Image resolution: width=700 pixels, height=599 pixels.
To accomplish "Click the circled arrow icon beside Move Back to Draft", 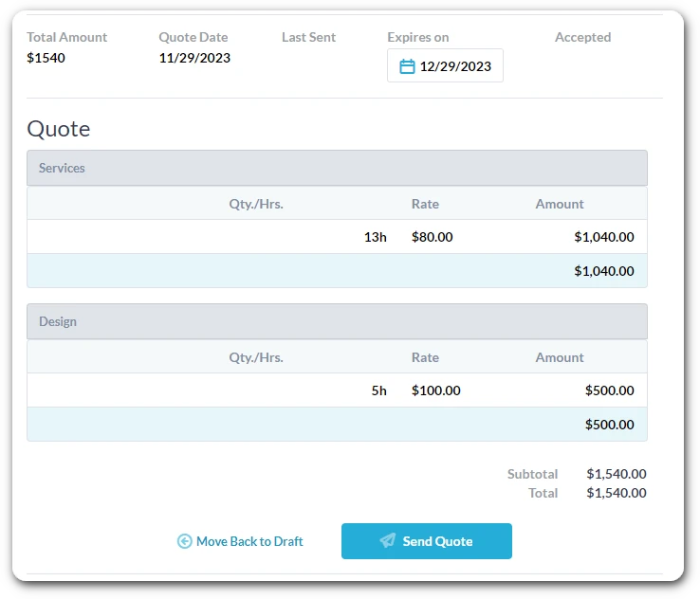I will [x=184, y=541].
